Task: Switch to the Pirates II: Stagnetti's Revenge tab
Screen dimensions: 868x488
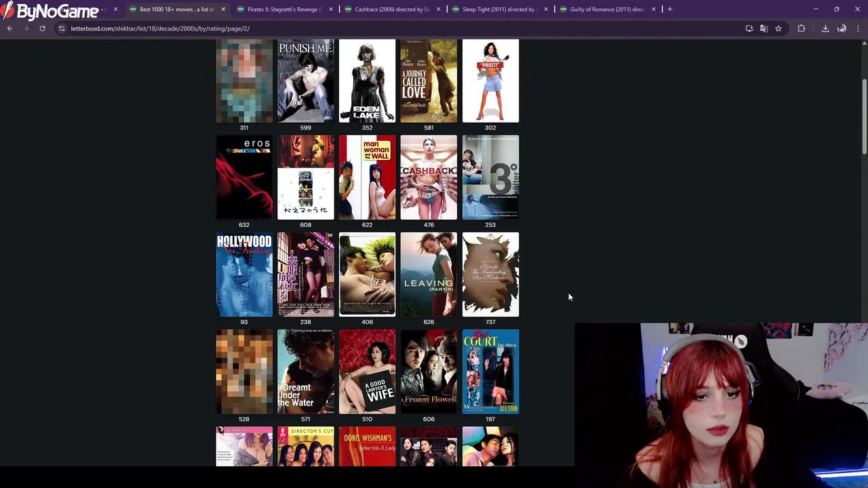Action: tap(283, 9)
